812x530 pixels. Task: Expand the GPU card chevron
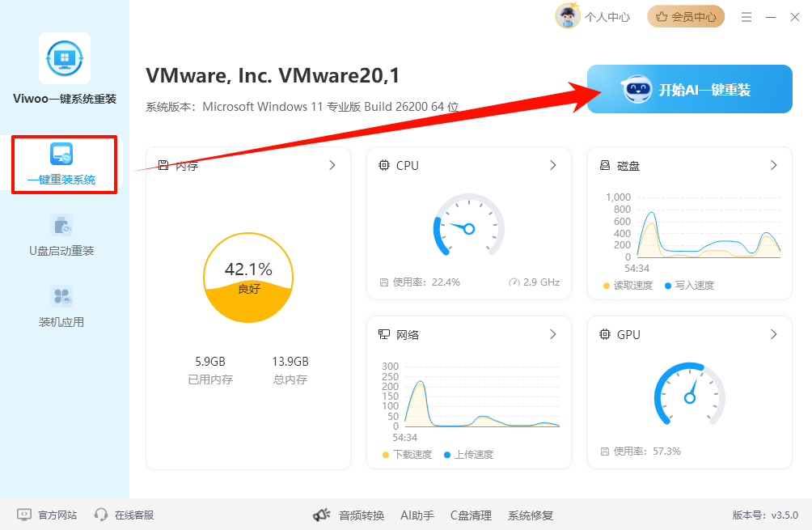pyautogui.click(x=774, y=334)
